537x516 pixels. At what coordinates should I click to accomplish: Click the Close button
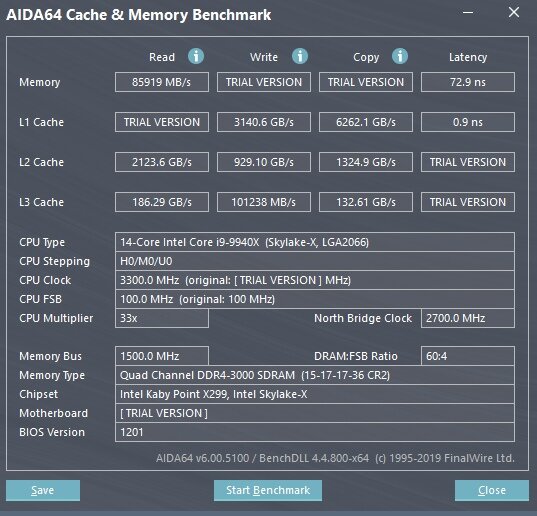492,490
